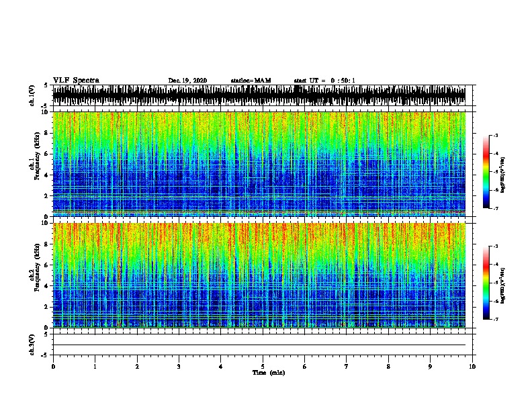Click time axis tick label '1'
The width and height of the screenshot is (532, 411).
point(95,366)
